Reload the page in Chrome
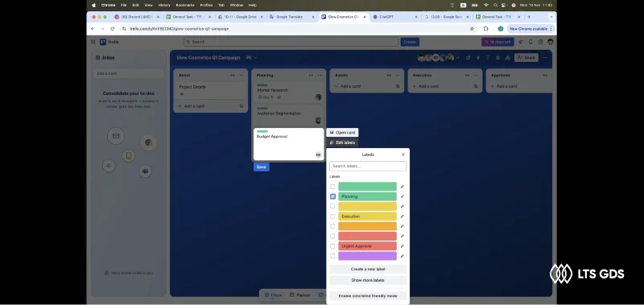The height and width of the screenshot is (305, 644). [112, 29]
